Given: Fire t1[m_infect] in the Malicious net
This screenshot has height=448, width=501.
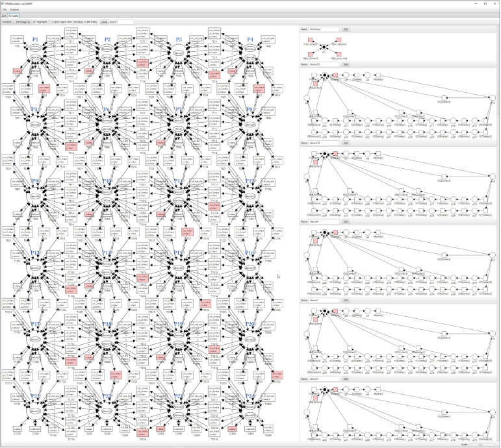Looking at the screenshot, I should pos(310,40).
